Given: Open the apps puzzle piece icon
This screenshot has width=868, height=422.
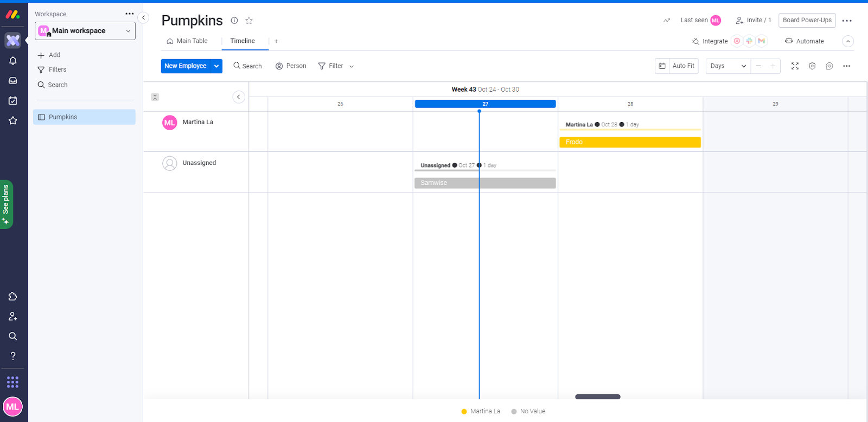Looking at the screenshot, I should [13, 297].
